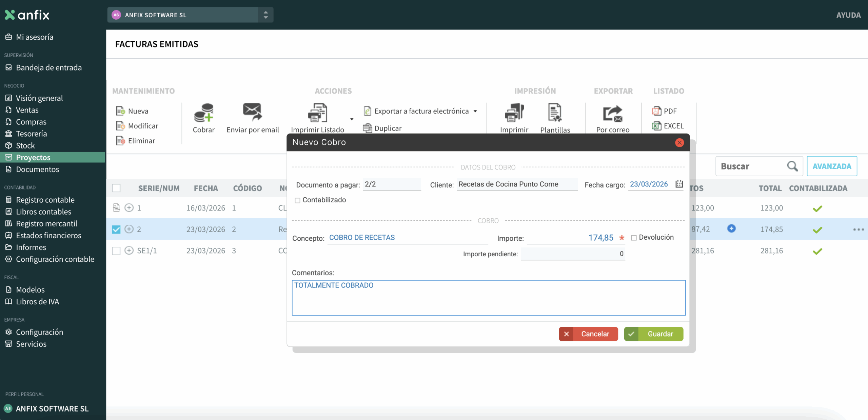
Task: Click the Por correo export icon
Action: click(x=612, y=114)
